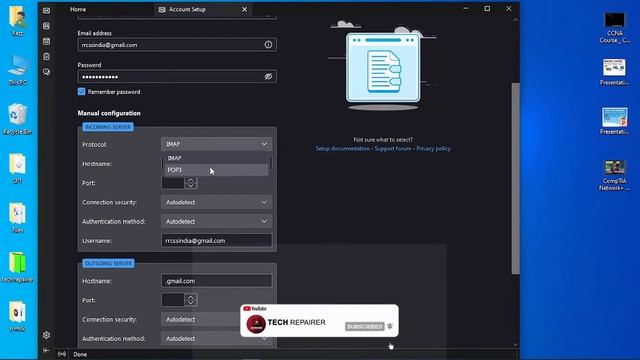Close the Account Setup tab
Viewport: 640px width, 360px height.
coord(244,9)
